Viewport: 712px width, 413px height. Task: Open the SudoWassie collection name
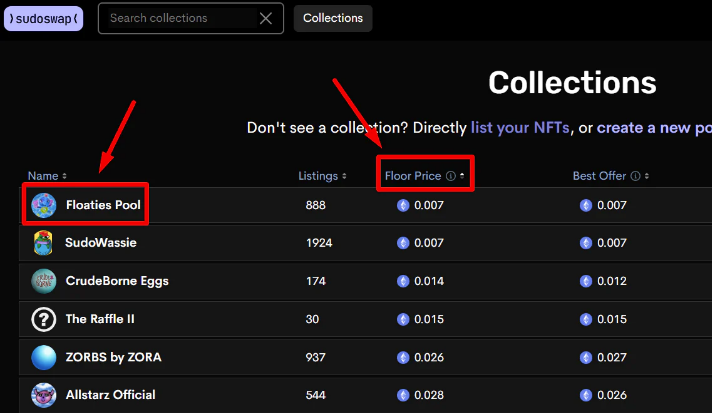[100, 243]
